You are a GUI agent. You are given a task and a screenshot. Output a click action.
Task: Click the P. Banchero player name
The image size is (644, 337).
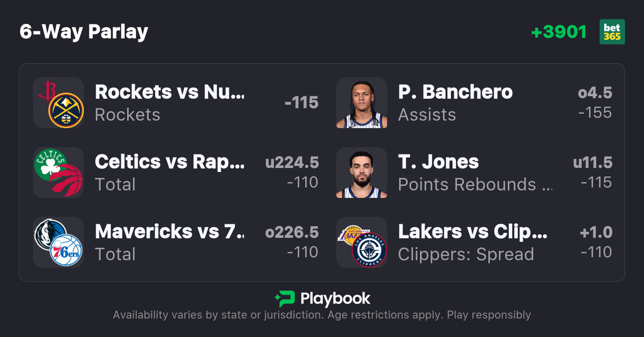click(455, 92)
